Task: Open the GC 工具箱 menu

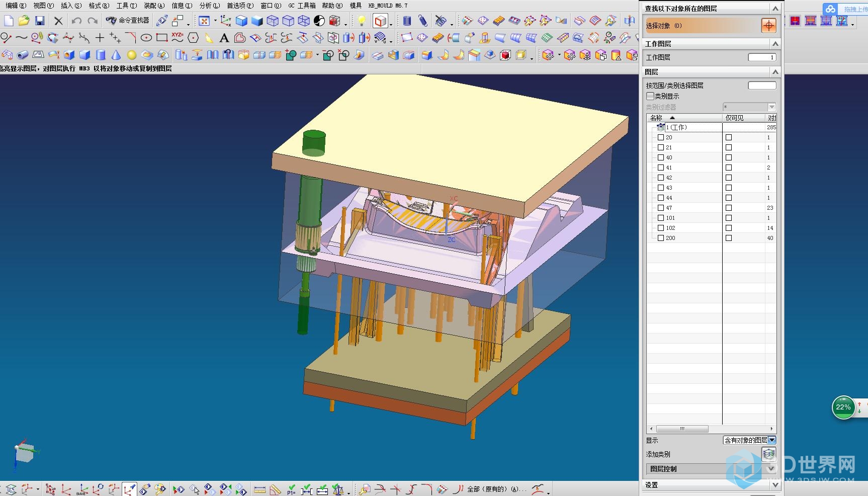Action: tap(302, 6)
